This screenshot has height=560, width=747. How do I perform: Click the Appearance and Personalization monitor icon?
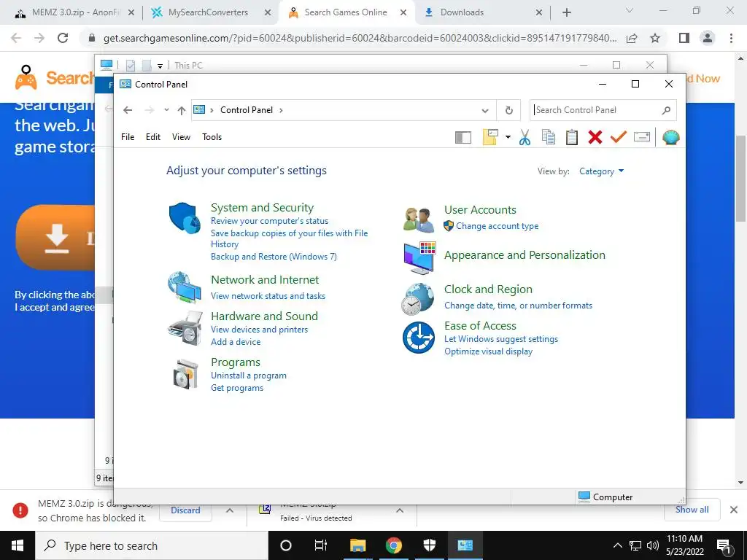coord(419,257)
